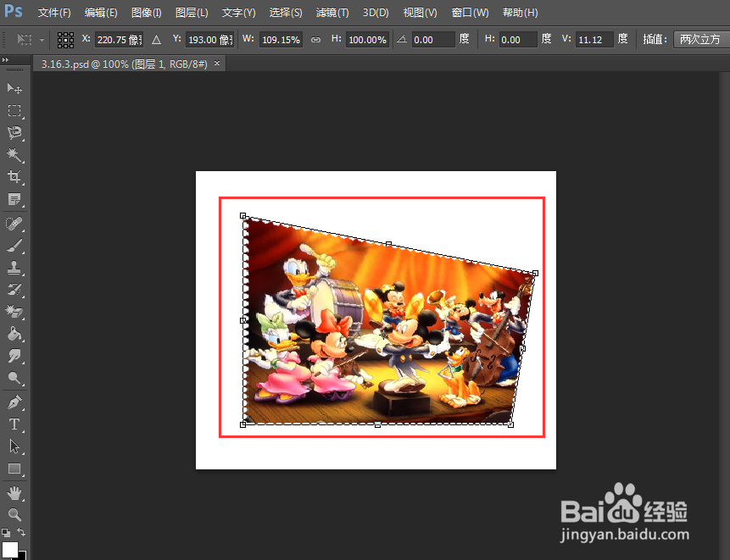The width and height of the screenshot is (730, 560).
Task: Open the 图层(L) menu
Action: coord(192,13)
